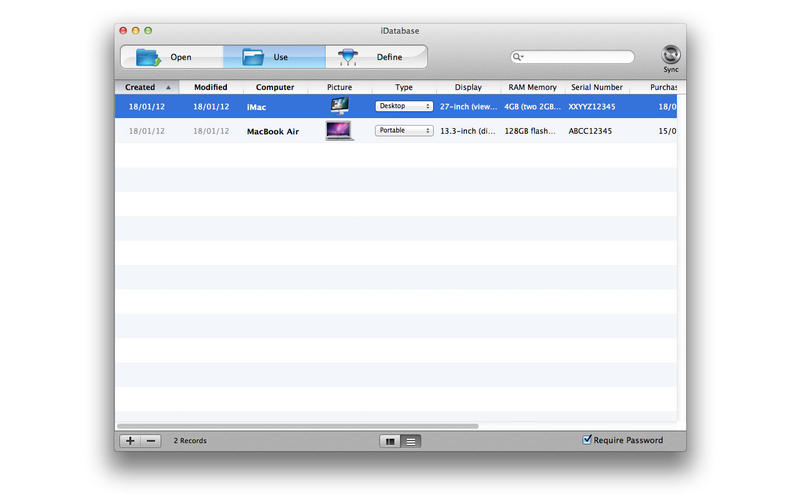Switch to the Define tab
The image size is (800, 500).
point(376,57)
